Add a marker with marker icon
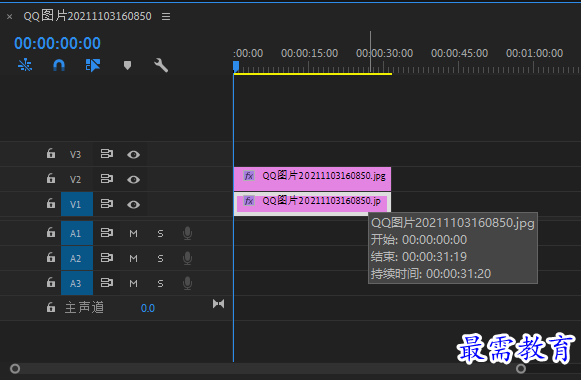Viewport: 581px width, 380px height. click(127, 66)
